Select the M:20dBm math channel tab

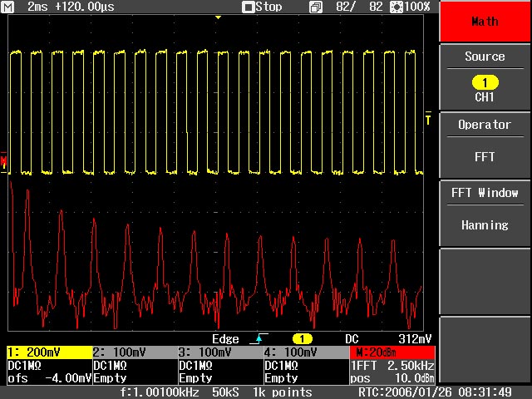(392, 352)
